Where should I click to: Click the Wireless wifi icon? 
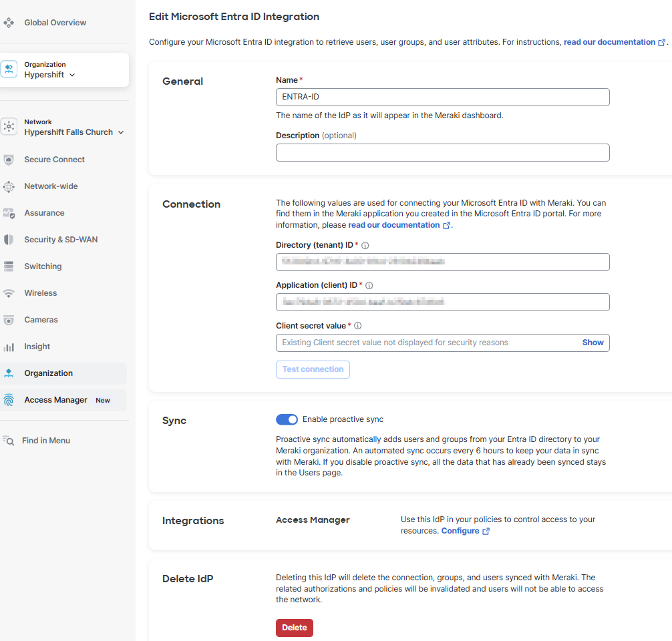[9, 293]
